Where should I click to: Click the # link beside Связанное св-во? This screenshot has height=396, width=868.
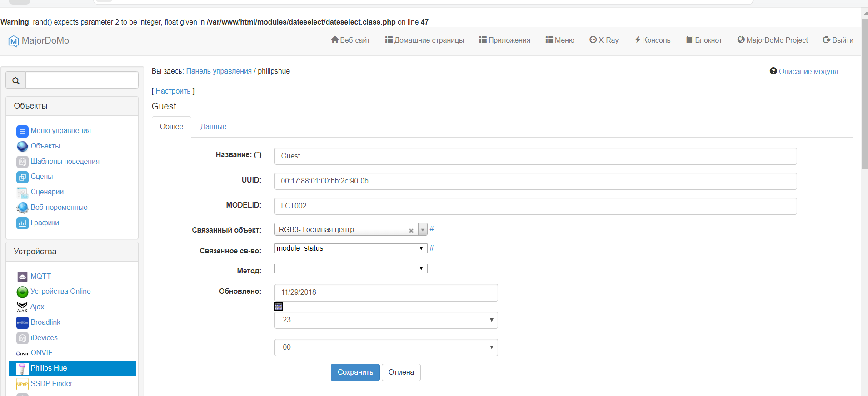pyautogui.click(x=432, y=248)
